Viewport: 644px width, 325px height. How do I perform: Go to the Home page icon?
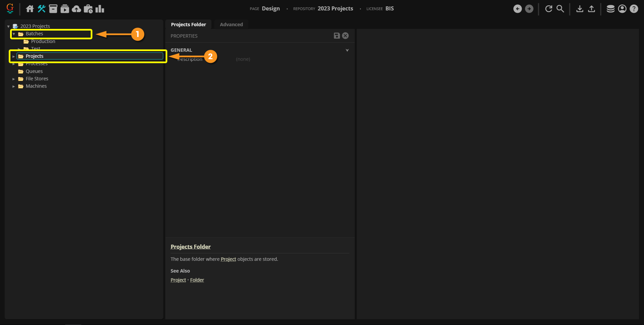click(x=30, y=9)
